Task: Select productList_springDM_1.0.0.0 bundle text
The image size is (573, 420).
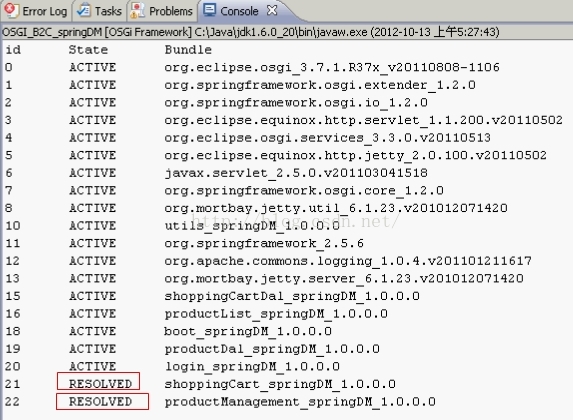Action: point(276,314)
